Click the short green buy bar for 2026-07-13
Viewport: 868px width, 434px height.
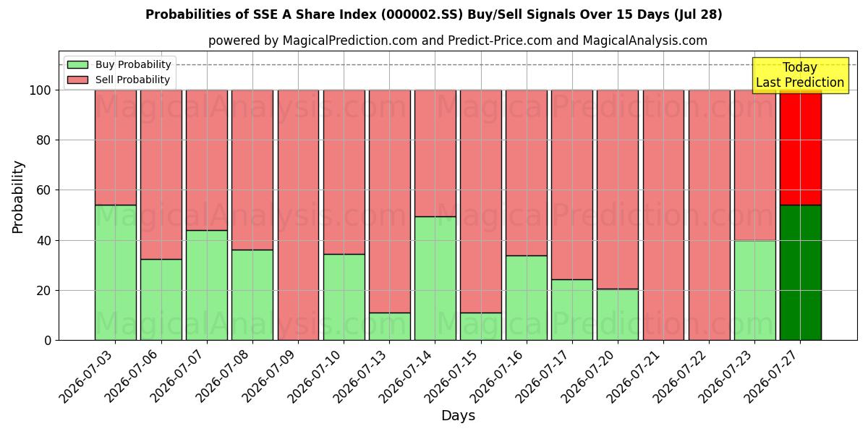click(390, 326)
